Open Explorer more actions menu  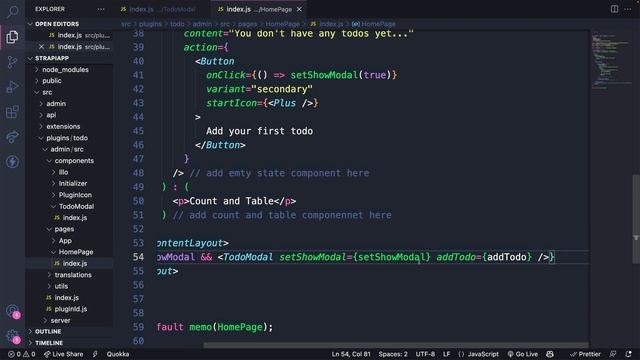pos(100,9)
